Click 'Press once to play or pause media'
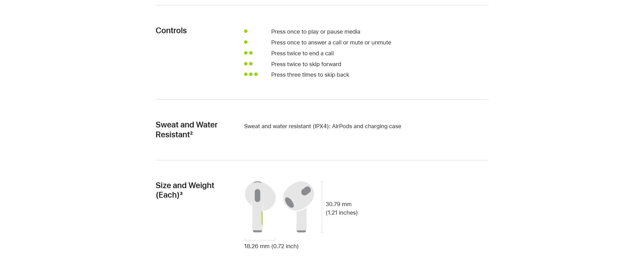Image resolution: width=644 pixels, height=259 pixels. click(x=315, y=32)
